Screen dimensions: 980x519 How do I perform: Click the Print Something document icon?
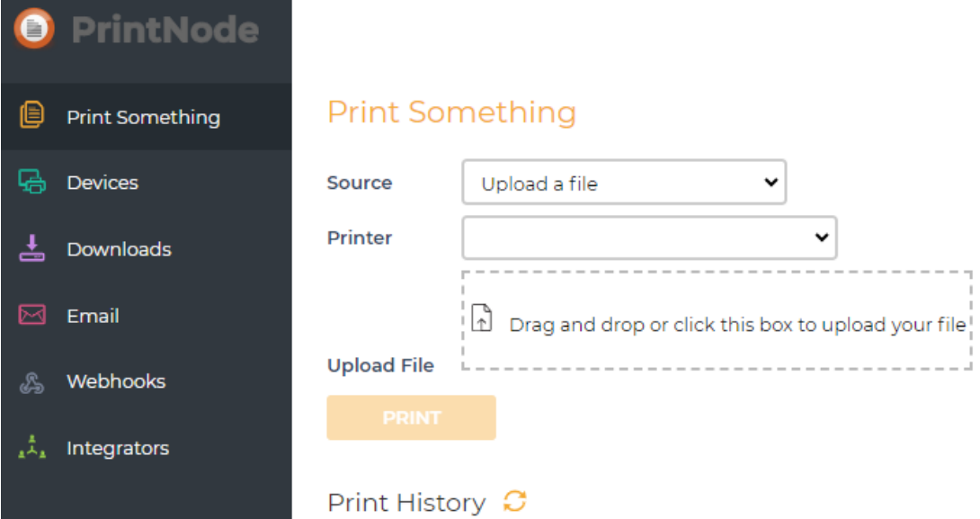pyautogui.click(x=32, y=115)
